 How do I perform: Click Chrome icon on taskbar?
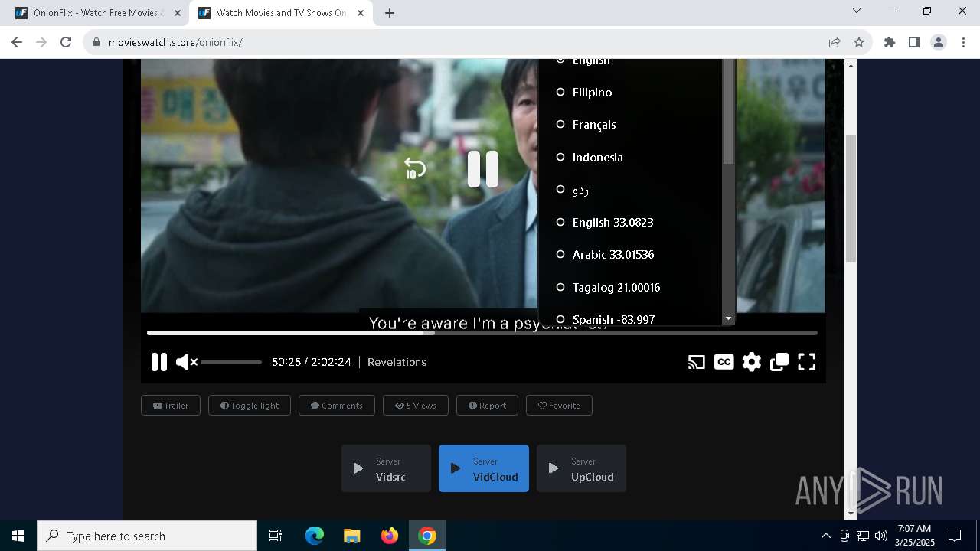[x=427, y=536]
